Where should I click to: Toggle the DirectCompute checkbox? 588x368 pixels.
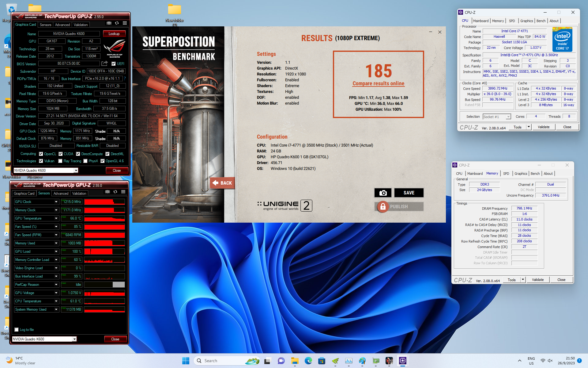tap(78, 154)
